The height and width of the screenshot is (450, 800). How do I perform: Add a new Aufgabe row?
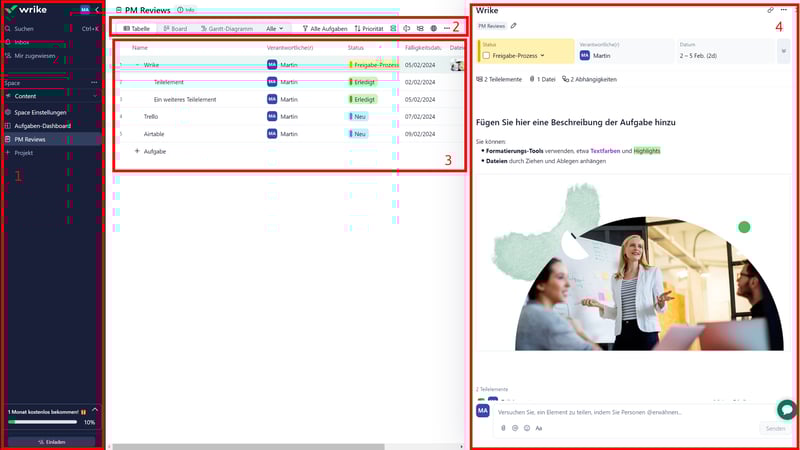[150, 151]
